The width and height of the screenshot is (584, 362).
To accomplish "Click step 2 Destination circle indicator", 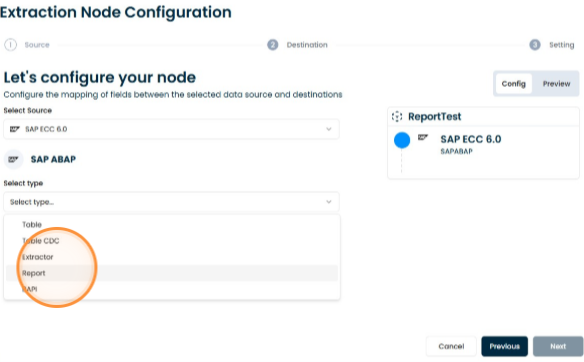I will (273, 45).
